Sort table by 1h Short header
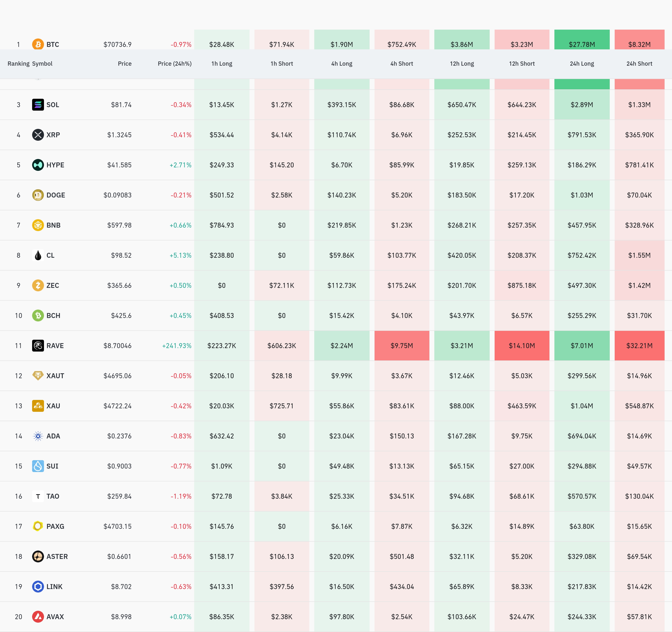Screen dimensions: 672x632 282,63
